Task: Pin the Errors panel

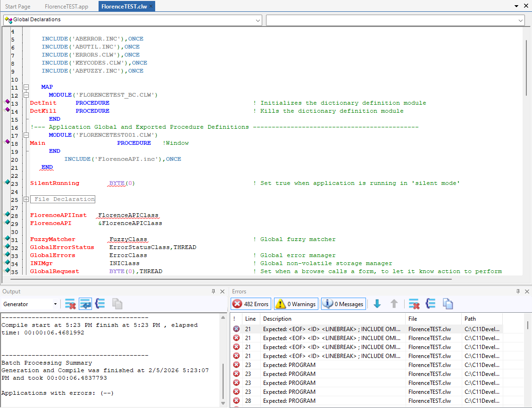Action: pos(518,291)
